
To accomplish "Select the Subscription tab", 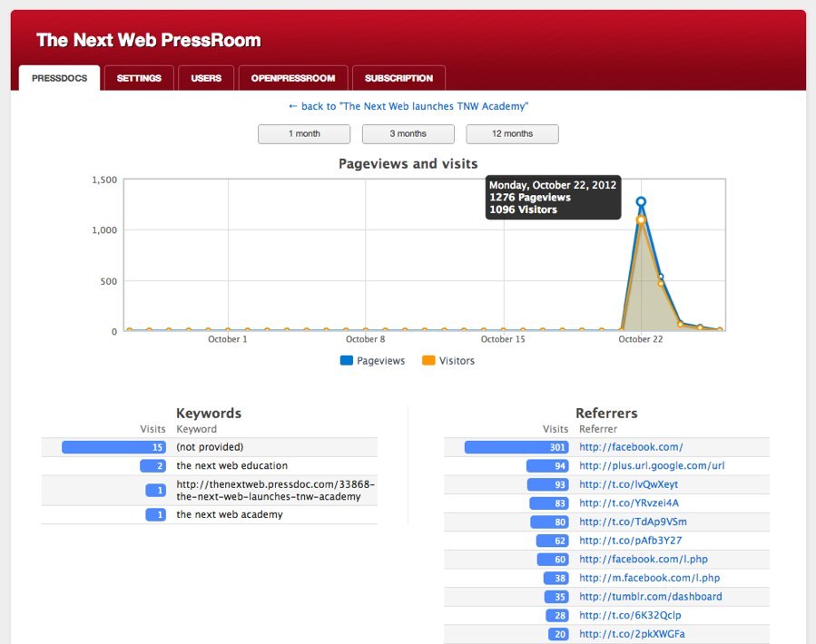I will coord(398,78).
